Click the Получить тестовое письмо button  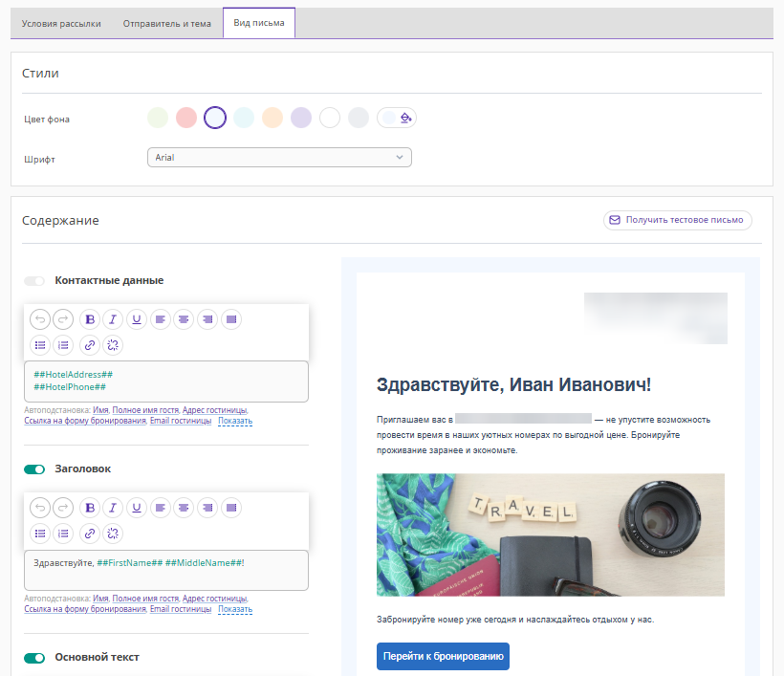(677, 220)
